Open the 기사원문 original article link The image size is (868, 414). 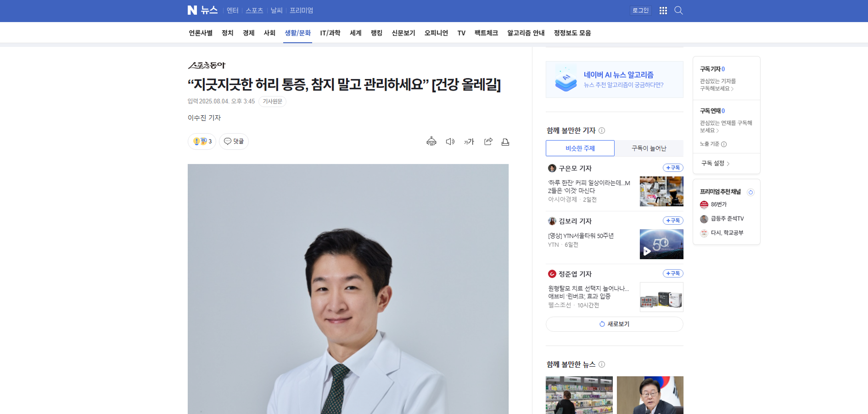pos(272,102)
